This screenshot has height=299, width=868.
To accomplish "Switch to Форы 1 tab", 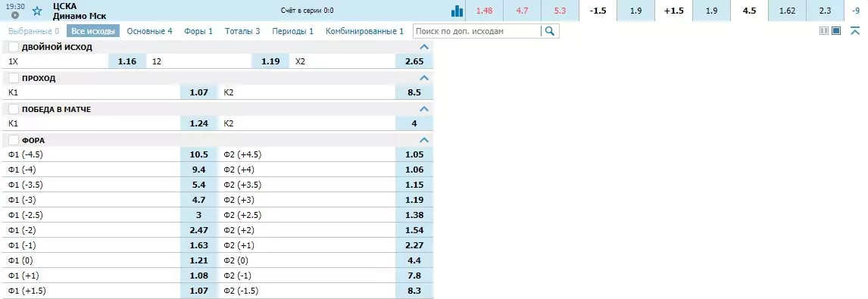I will tap(198, 31).
